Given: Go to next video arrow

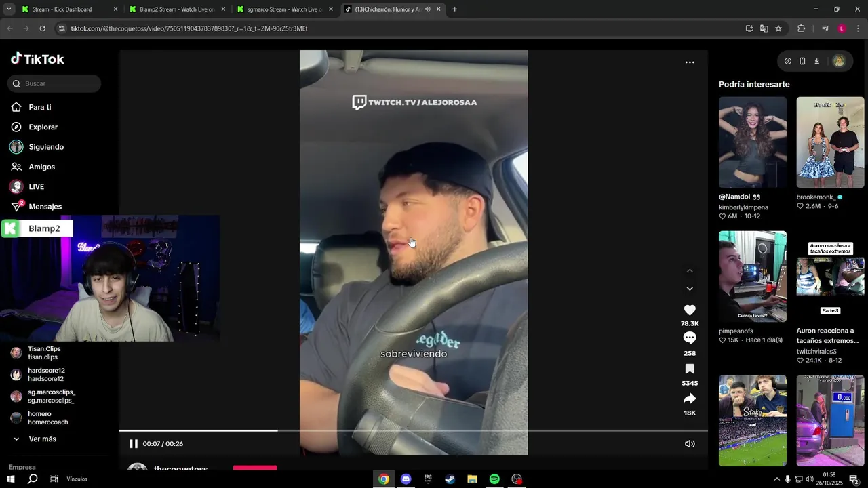Looking at the screenshot, I should pyautogui.click(x=690, y=289).
